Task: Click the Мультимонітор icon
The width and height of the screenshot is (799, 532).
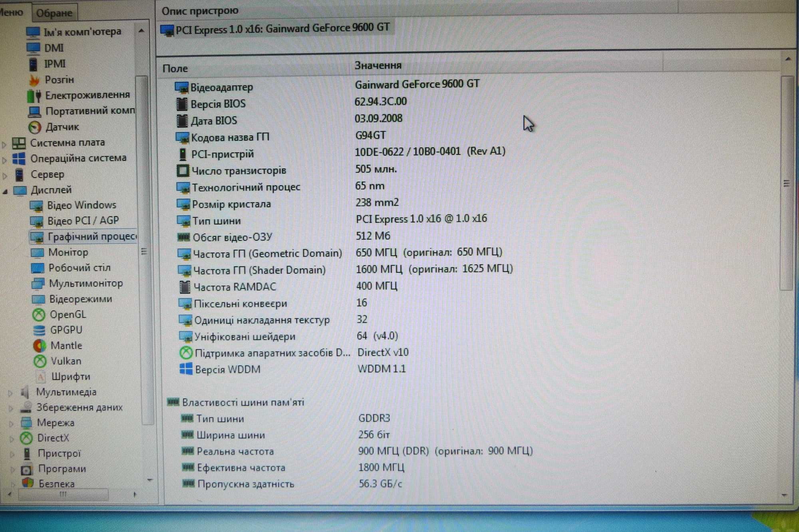Action: (38, 284)
